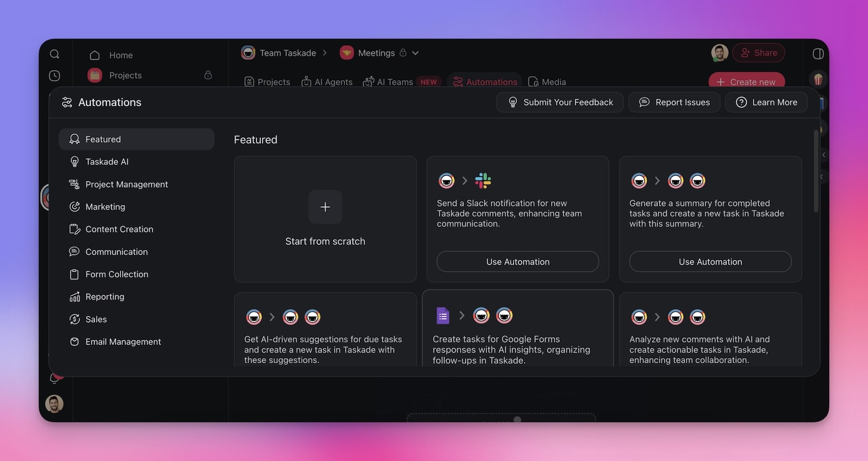The width and height of the screenshot is (868, 461).
Task: Switch to the AI Agents tab
Action: 327,82
